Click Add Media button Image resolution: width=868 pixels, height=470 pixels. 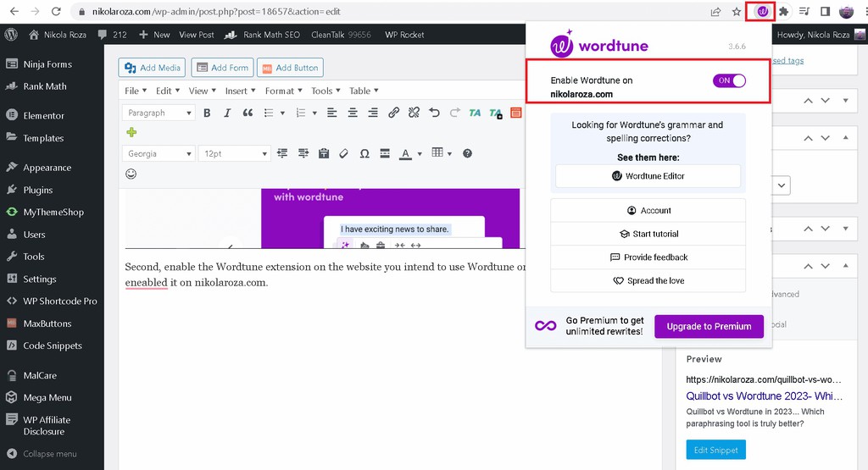point(153,68)
